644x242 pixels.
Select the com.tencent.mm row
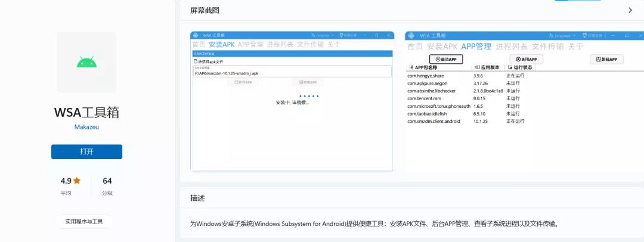click(x=466, y=98)
